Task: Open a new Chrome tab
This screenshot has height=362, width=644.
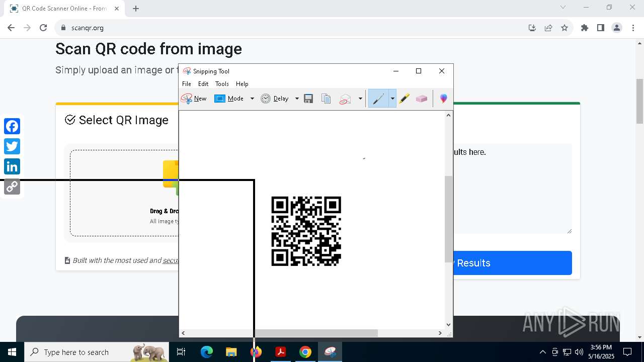Action: [136, 9]
